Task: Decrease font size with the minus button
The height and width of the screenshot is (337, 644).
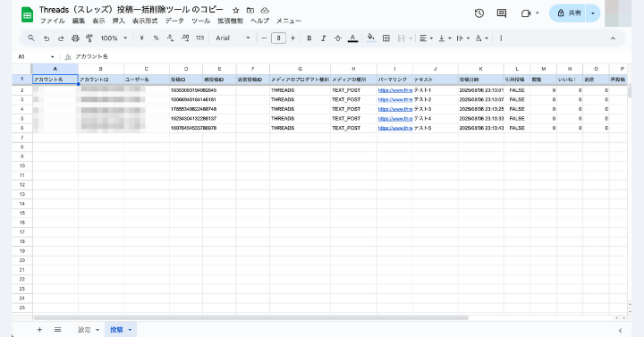Action: coord(264,38)
